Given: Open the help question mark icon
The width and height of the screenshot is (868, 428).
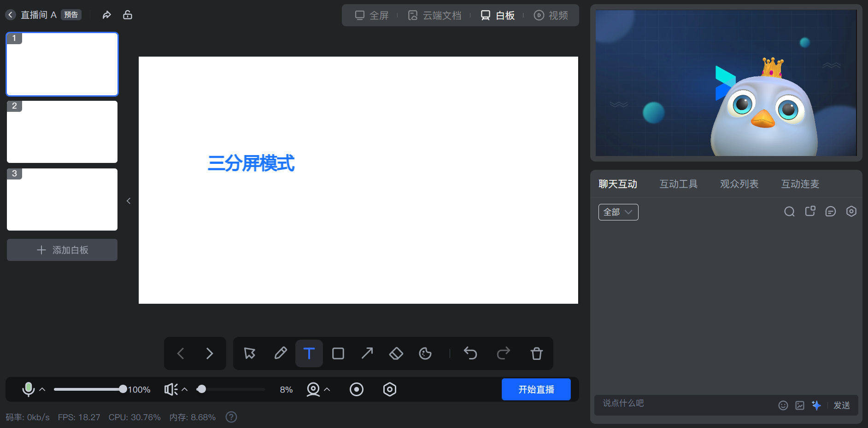Looking at the screenshot, I should pyautogui.click(x=231, y=417).
